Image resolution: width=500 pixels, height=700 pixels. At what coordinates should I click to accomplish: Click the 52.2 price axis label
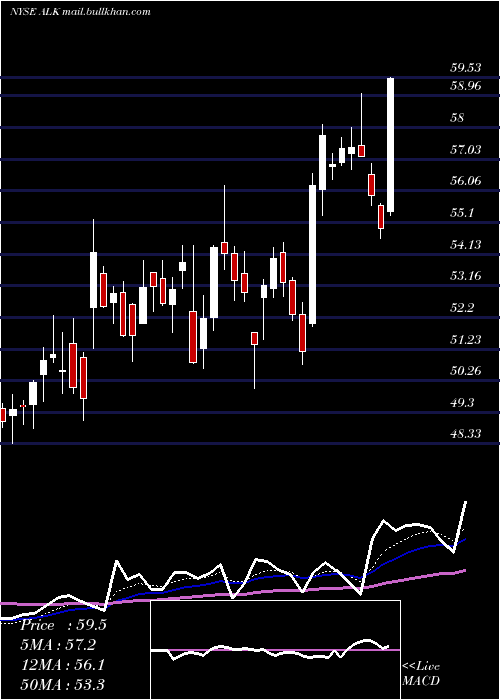pyautogui.click(x=462, y=308)
